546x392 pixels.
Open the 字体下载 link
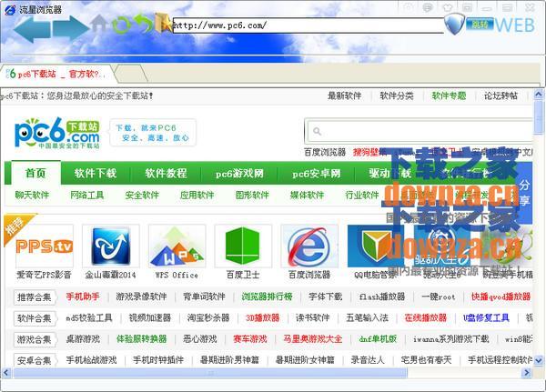coord(326,297)
